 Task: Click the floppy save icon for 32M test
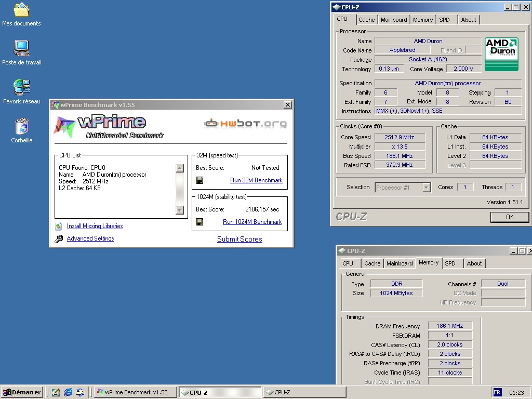(199, 180)
